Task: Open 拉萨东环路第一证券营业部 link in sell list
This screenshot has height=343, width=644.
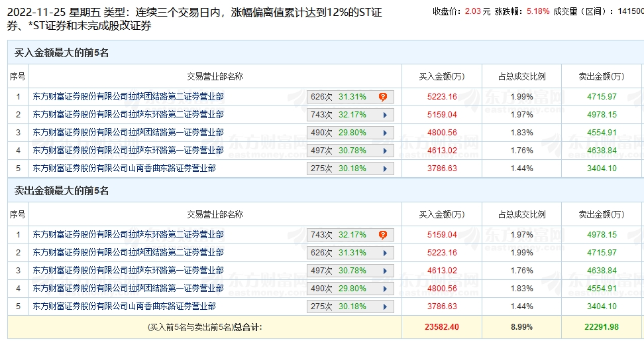Action: click(128, 270)
